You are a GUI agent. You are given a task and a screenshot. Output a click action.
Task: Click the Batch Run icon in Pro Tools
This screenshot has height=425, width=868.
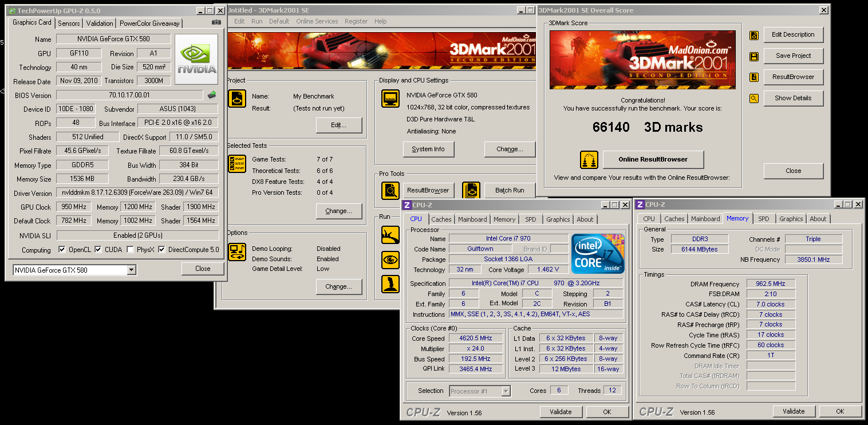coord(471,190)
